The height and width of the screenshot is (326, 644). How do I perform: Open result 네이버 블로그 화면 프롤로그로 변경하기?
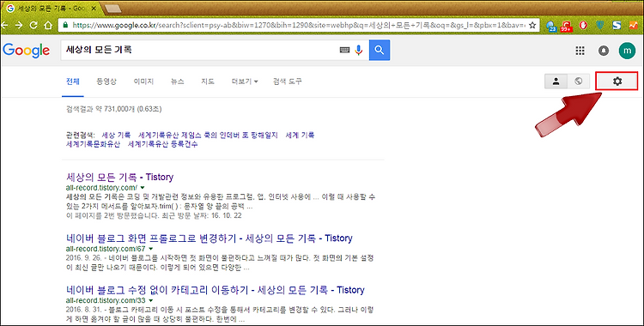209,238
